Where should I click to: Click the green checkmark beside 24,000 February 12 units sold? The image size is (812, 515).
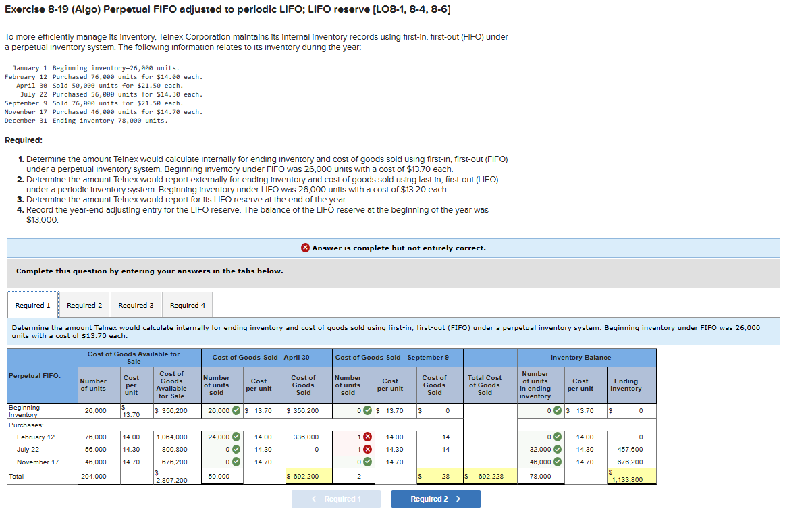coord(236,436)
